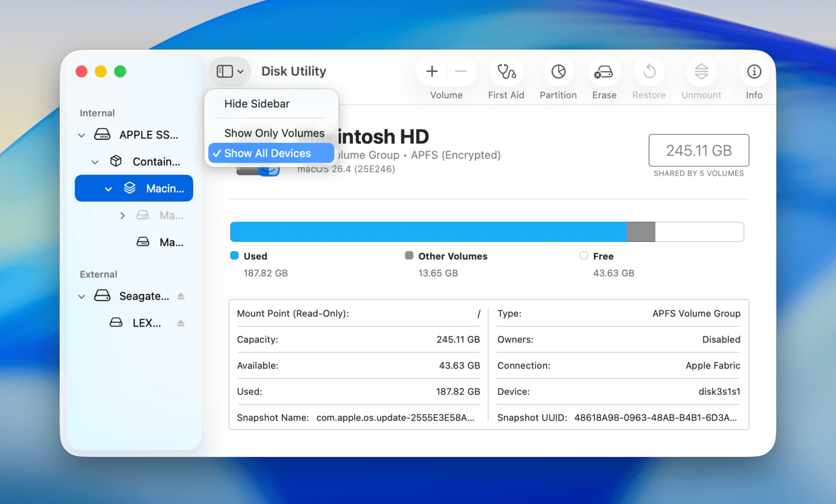Expand the dimmed Ma... snapshot volume chevron
Screen dimensions: 836x504
pyautogui.click(x=123, y=216)
